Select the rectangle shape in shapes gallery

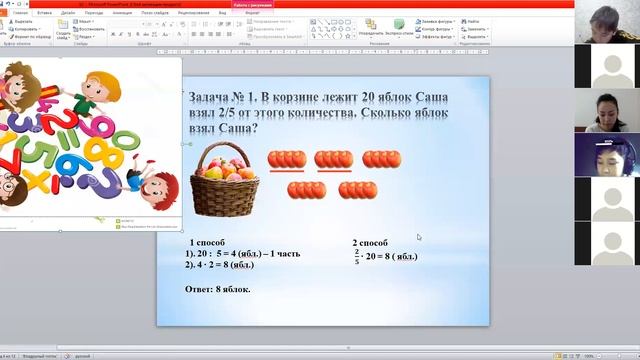[334, 22]
